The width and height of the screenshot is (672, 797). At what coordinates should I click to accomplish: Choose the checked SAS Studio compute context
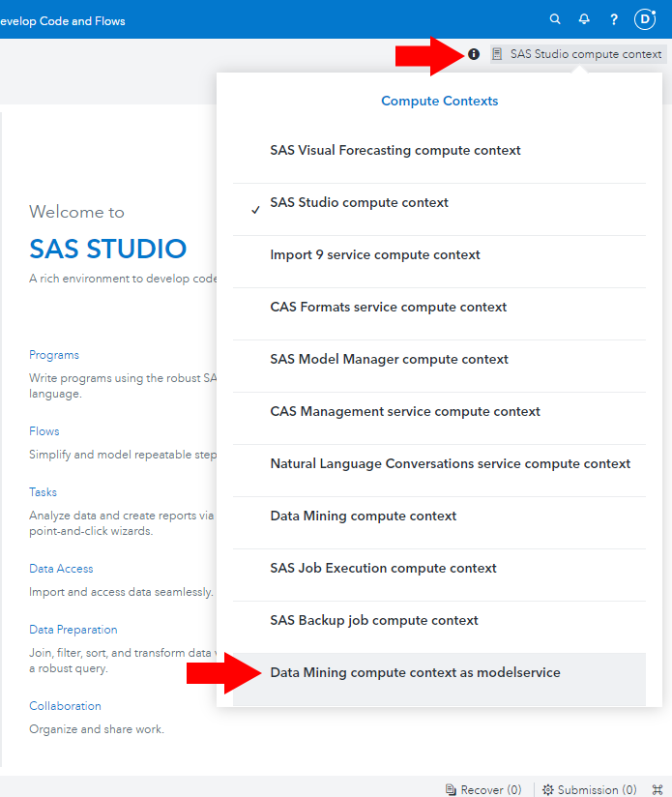pos(359,203)
